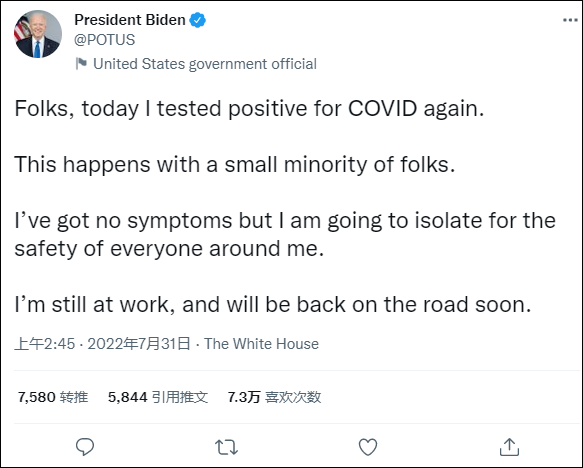Click the tweet timestamp 上午2:45
Screen dimensions: 583x468
[x=45, y=344]
